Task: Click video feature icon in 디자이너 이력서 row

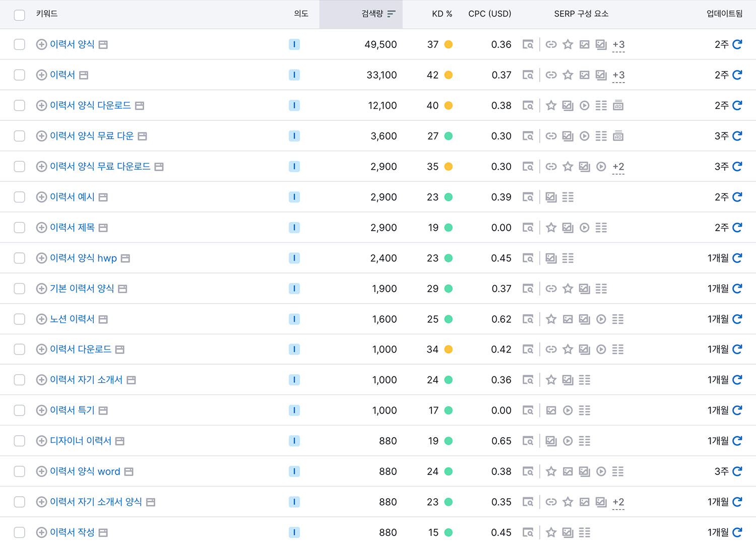Action: click(x=568, y=441)
